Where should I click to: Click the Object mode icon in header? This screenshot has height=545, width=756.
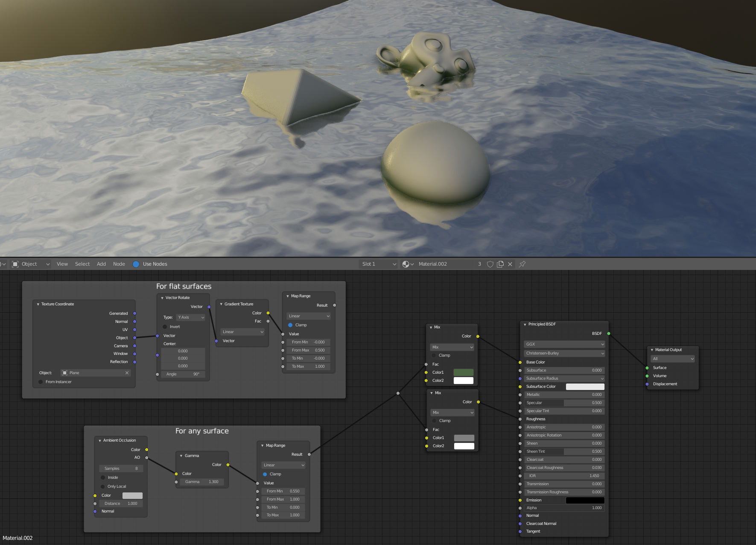pos(15,264)
